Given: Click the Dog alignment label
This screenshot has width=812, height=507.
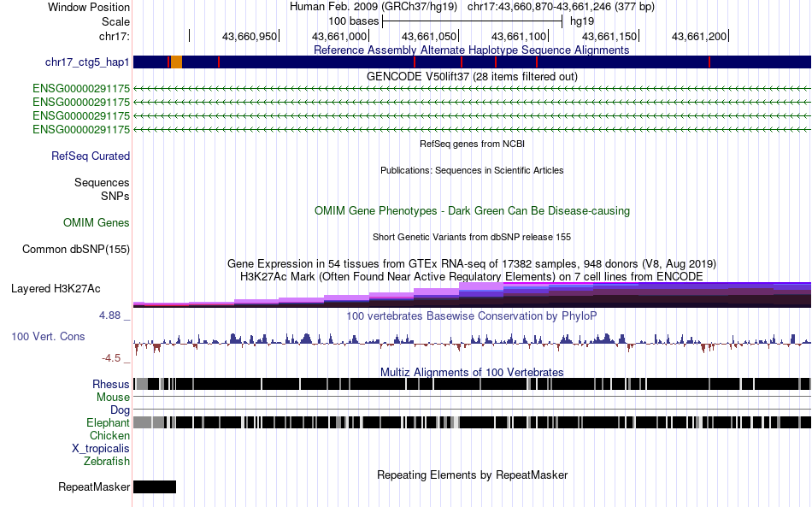Looking at the screenshot, I should point(120,410).
